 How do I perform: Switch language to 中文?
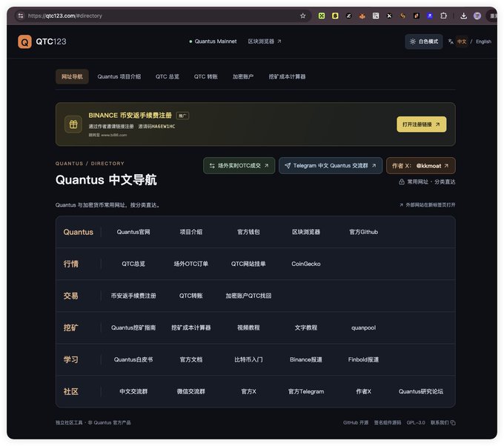462,41
